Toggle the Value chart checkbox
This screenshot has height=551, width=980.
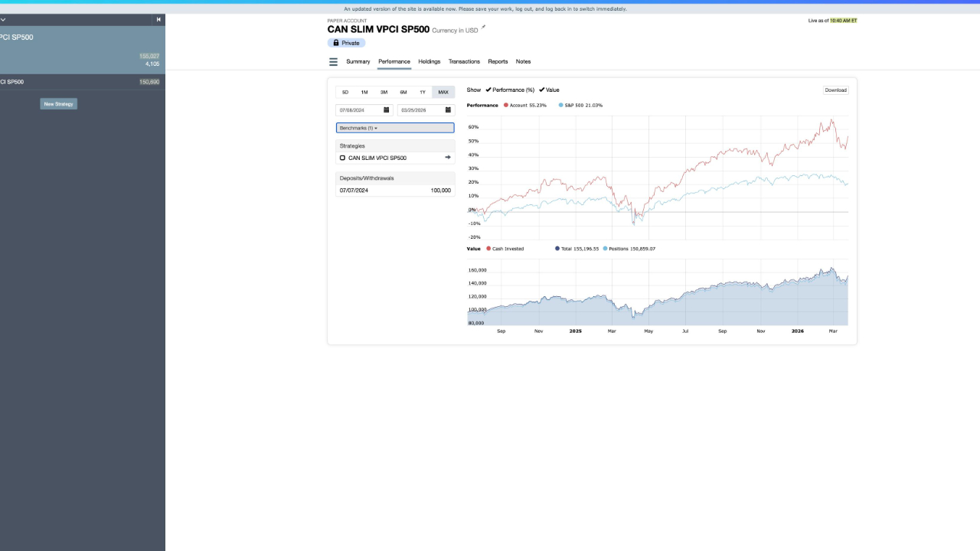coord(542,90)
